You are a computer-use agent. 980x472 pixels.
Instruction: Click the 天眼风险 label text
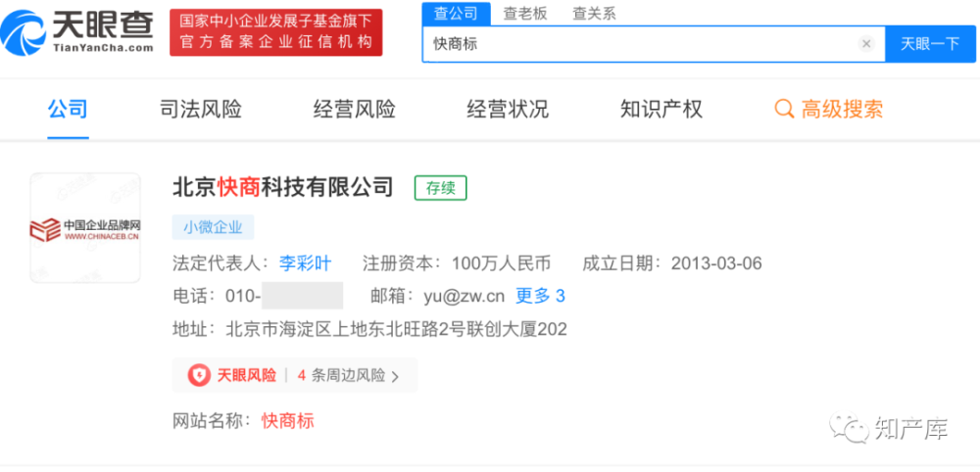point(246,376)
